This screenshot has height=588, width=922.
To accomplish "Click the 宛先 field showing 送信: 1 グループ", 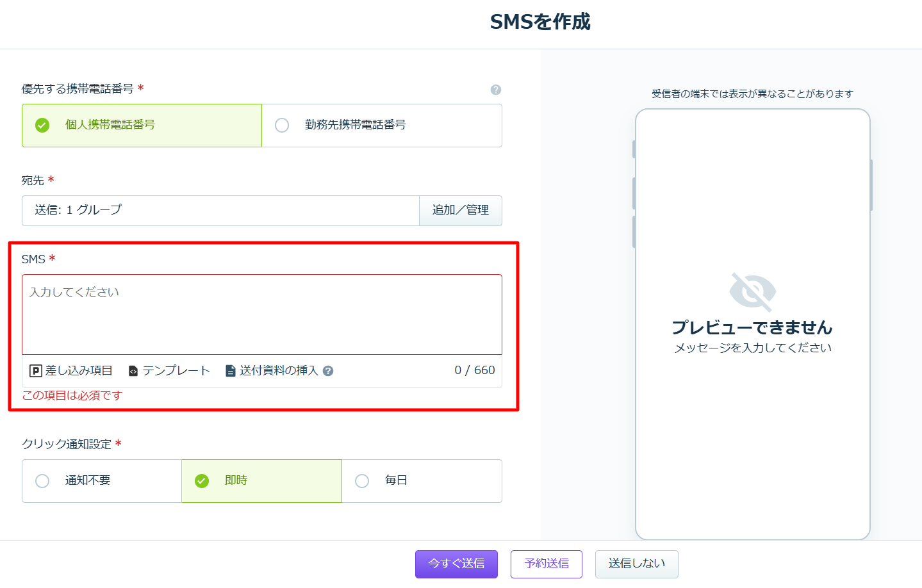I will [x=220, y=211].
